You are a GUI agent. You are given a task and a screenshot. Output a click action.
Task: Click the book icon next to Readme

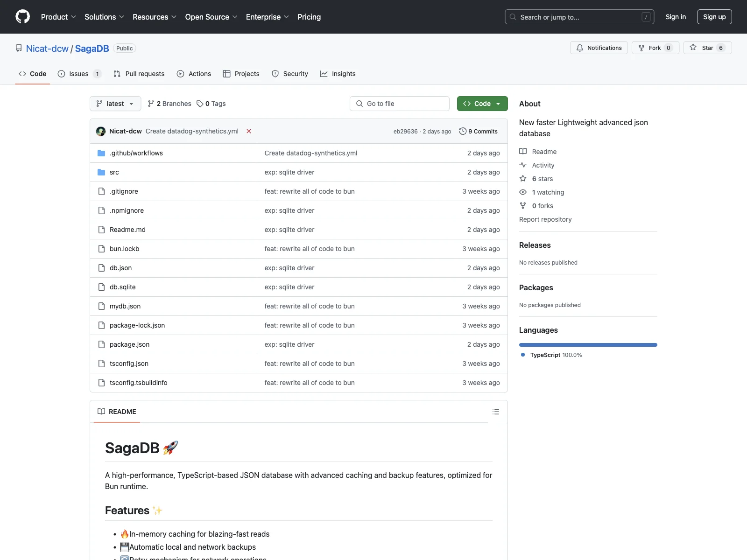[x=523, y=152]
